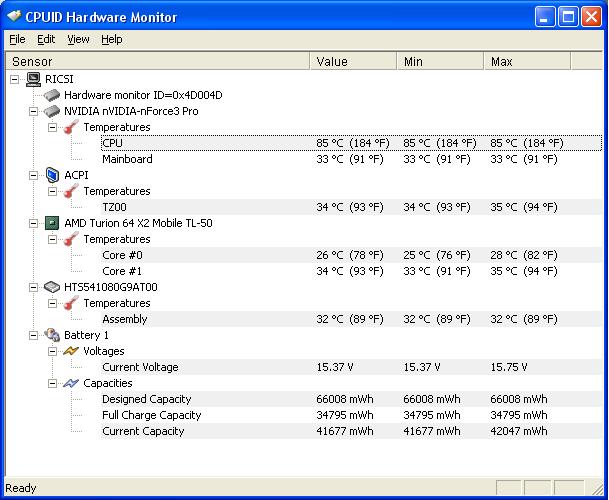Click the window resize grip corner
Viewport: 609px width, 500px height.
tap(596, 488)
